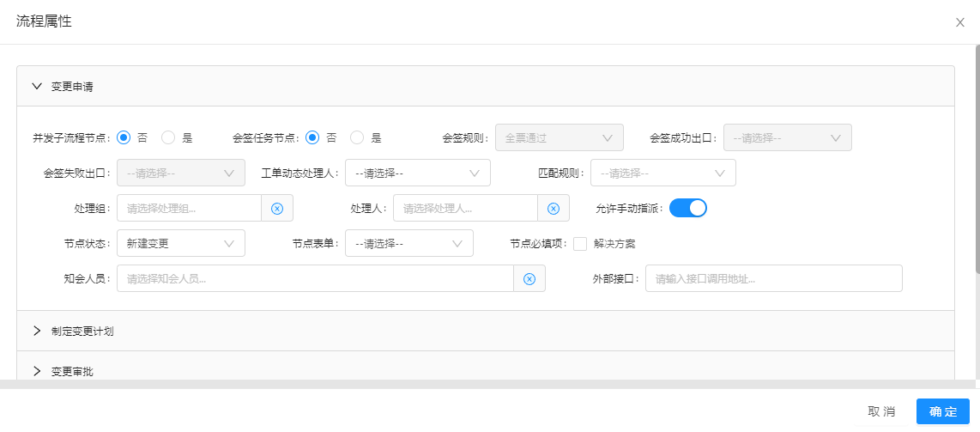Collapse the 变更申请 section

pyautogui.click(x=486, y=86)
